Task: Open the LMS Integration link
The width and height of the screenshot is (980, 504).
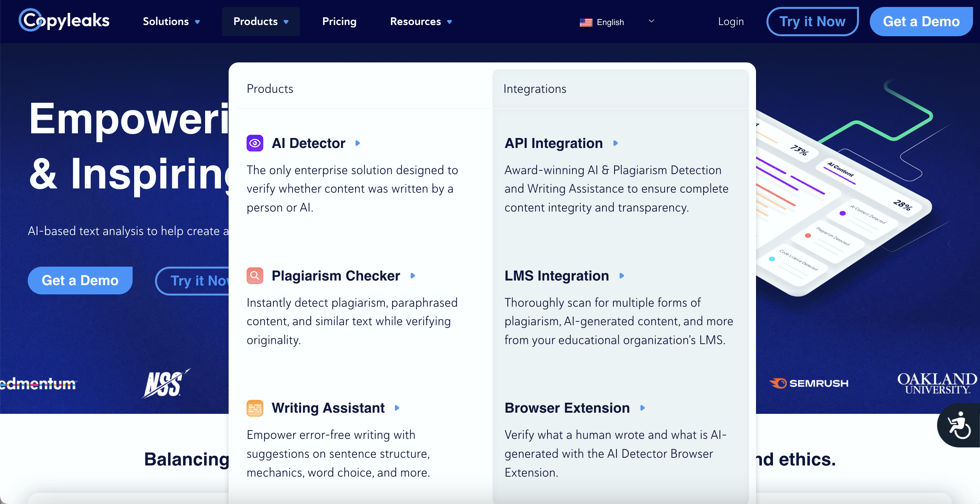Action: click(557, 276)
